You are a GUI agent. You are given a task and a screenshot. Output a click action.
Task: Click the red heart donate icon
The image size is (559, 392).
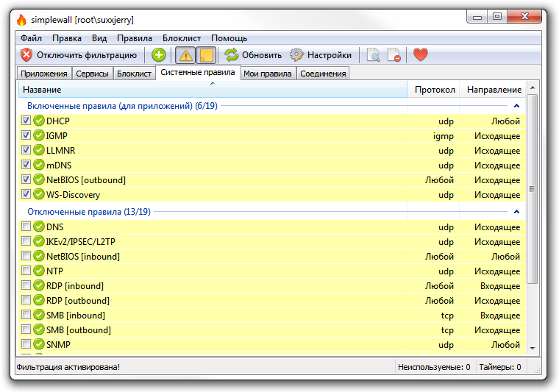coord(420,54)
